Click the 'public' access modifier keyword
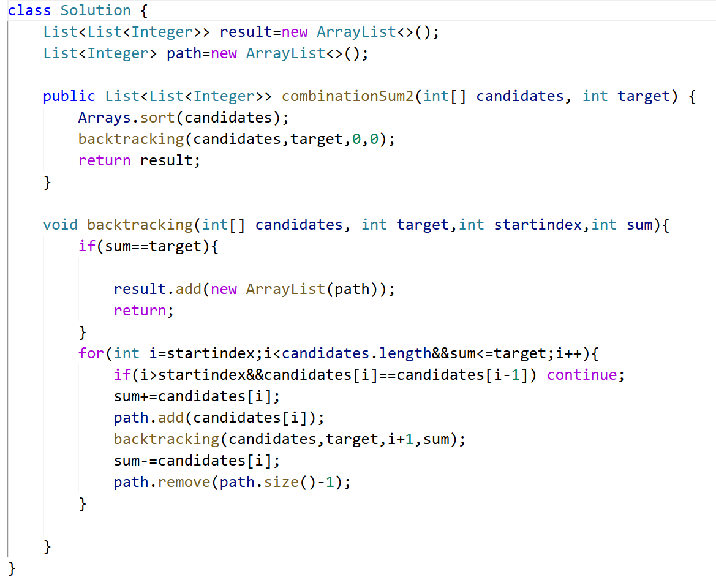Screen dimensions: 716x588 pos(69,96)
